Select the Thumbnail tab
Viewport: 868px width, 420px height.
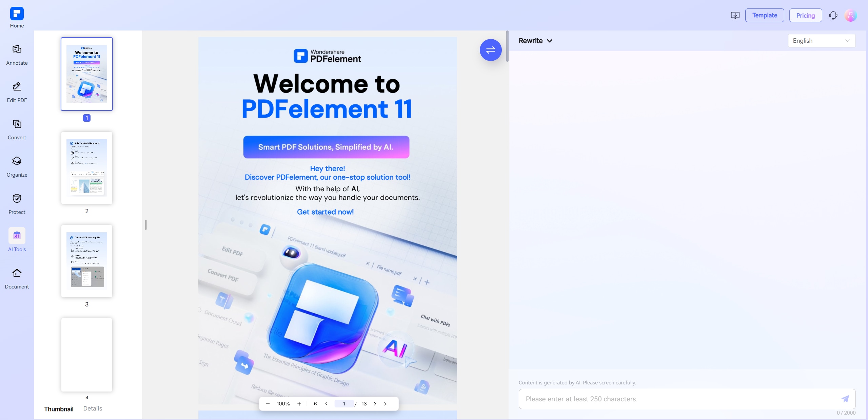tap(59, 409)
